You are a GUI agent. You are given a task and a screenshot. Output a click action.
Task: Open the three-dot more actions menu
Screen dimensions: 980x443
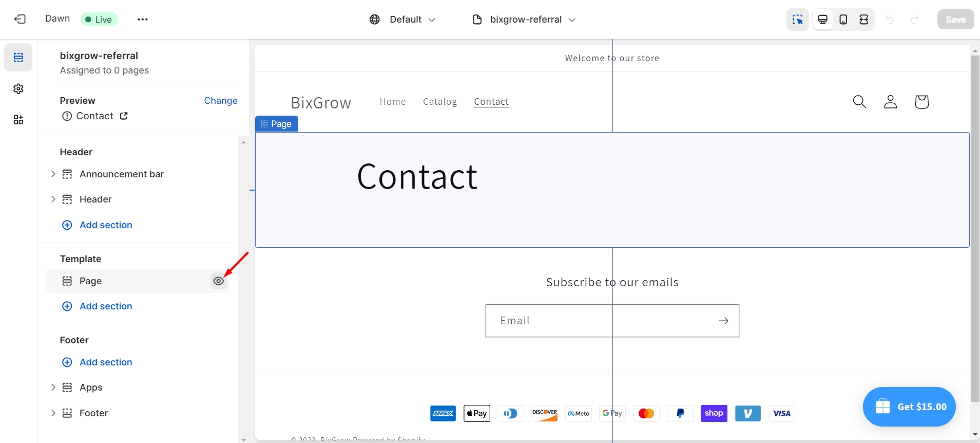coord(143,20)
